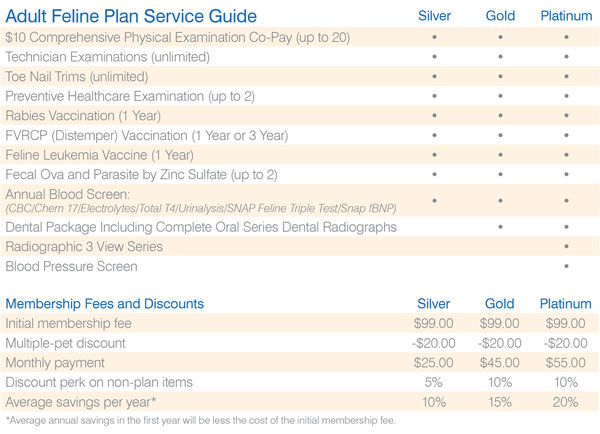Screen dimensions: 600x434
Task: Click the Silver 5% discount perk value
Action: pos(434,382)
